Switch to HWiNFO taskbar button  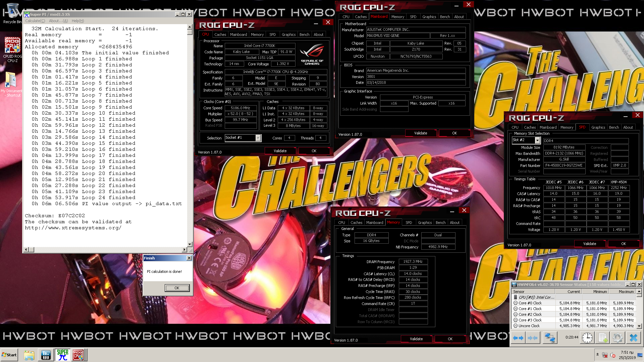pyautogui.click(x=46, y=355)
